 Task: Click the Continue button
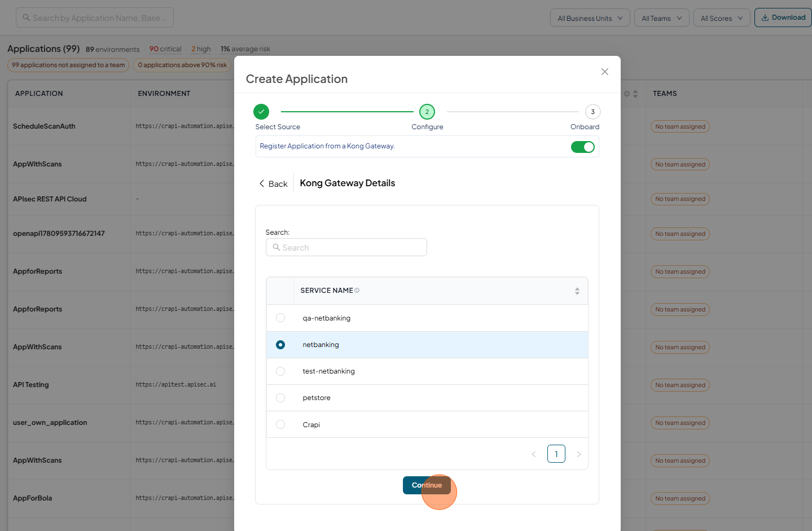click(x=427, y=485)
